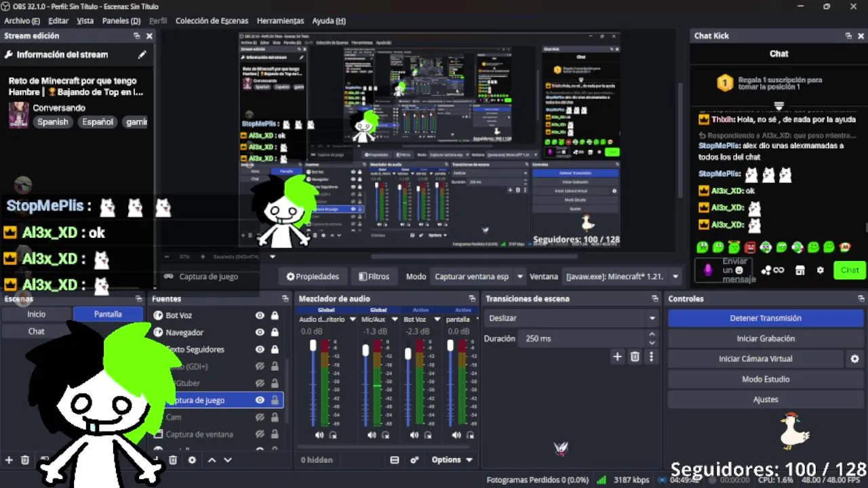Image resolution: width=868 pixels, height=488 pixels.
Task: Open emoji picker in chat message box
Action: click(x=739, y=270)
